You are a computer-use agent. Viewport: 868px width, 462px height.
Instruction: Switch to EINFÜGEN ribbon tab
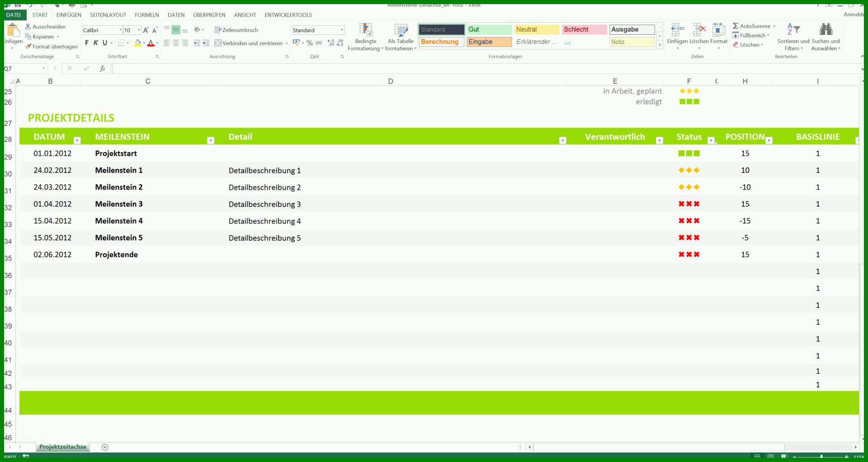point(69,15)
